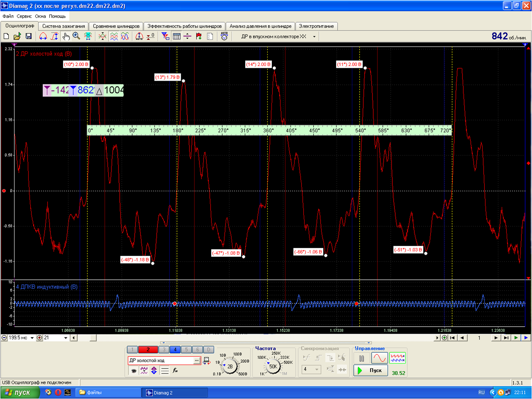Click the horizontal lines style icon

[x=164, y=370]
